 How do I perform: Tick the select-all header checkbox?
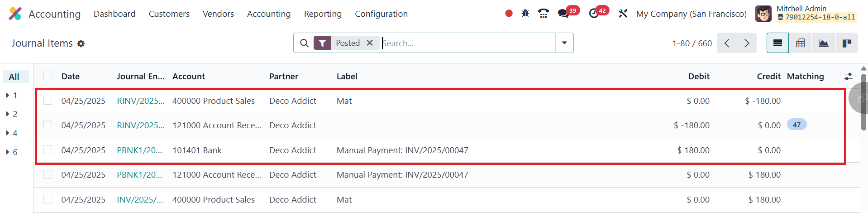coord(48,76)
